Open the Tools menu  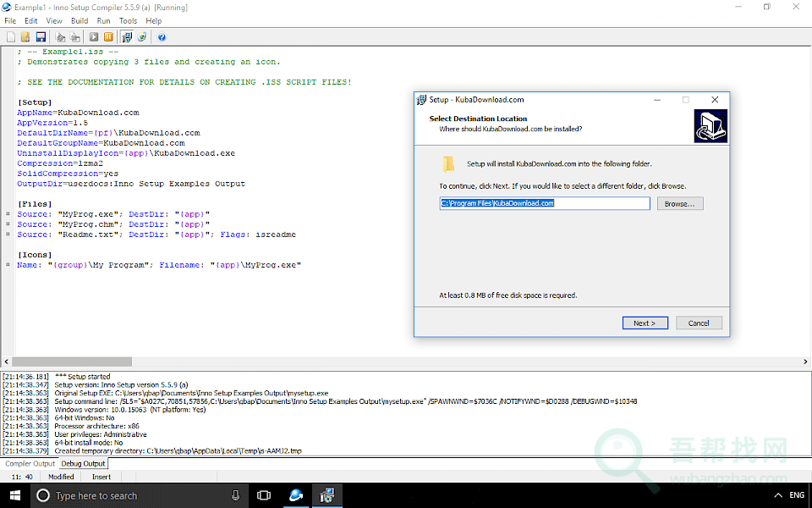coord(128,20)
